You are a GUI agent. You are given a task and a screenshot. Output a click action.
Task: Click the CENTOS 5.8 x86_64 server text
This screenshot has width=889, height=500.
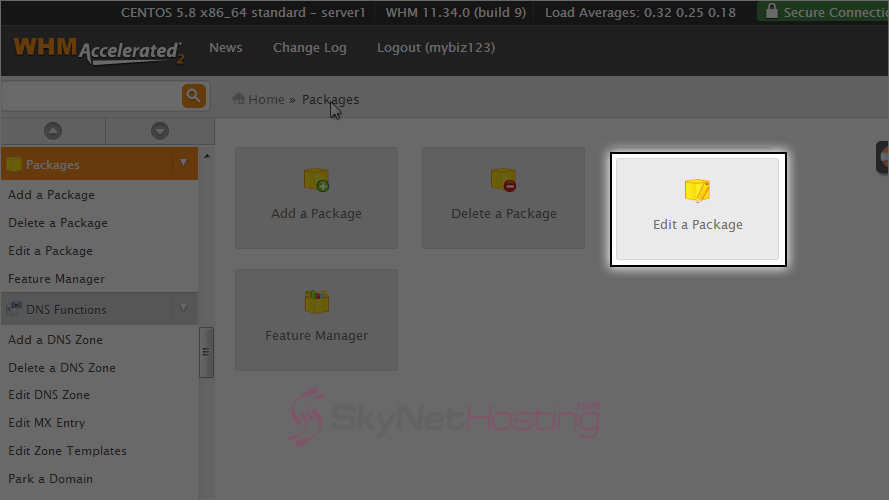[243, 12]
